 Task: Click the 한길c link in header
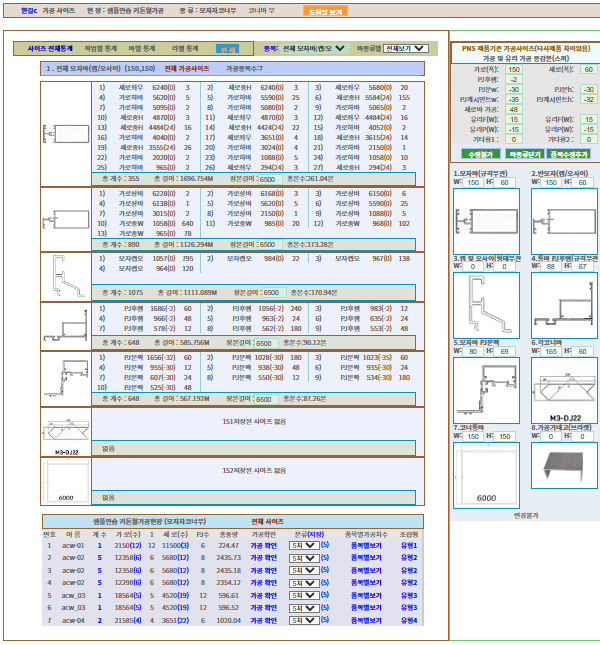pyautogui.click(x=29, y=11)
